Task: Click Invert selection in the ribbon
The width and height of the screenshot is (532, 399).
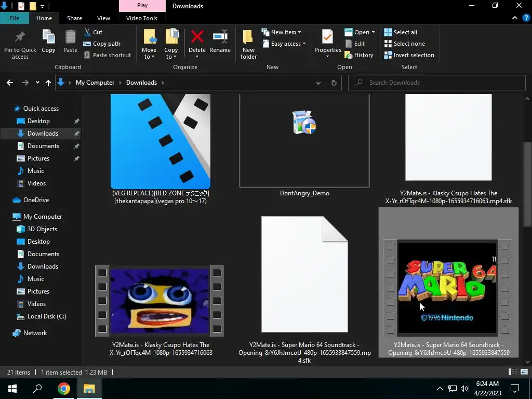Action: (x=409, y=55)
